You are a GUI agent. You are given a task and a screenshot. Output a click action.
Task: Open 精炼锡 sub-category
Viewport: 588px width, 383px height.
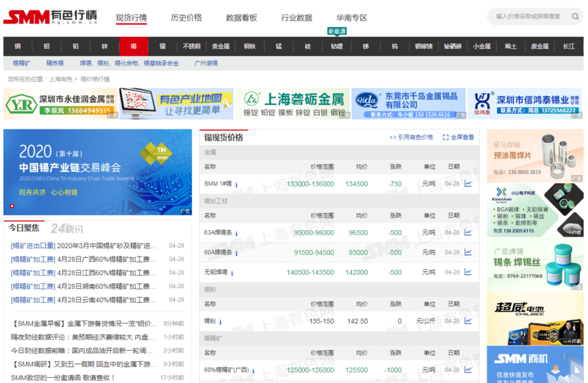[54, 63]
